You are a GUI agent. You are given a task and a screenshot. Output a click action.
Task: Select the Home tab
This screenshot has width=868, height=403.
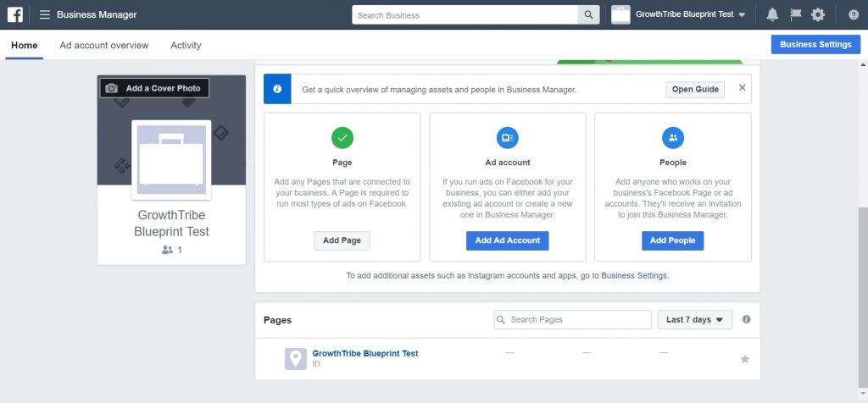(x=25, y=46)
